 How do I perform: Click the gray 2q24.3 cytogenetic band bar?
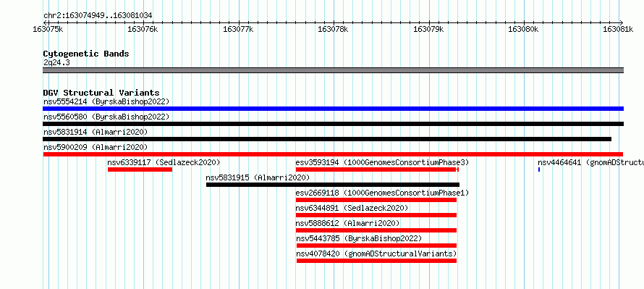333,70
